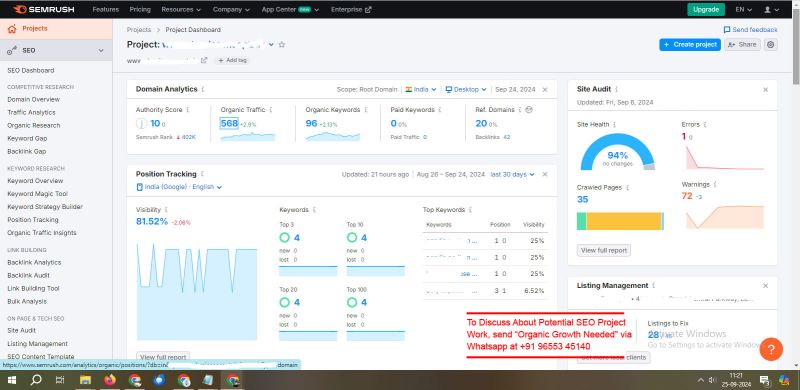Click info icon next to Visibility
Image resolution: width=800 pixels, height=390 pixels.
point(166,210)
